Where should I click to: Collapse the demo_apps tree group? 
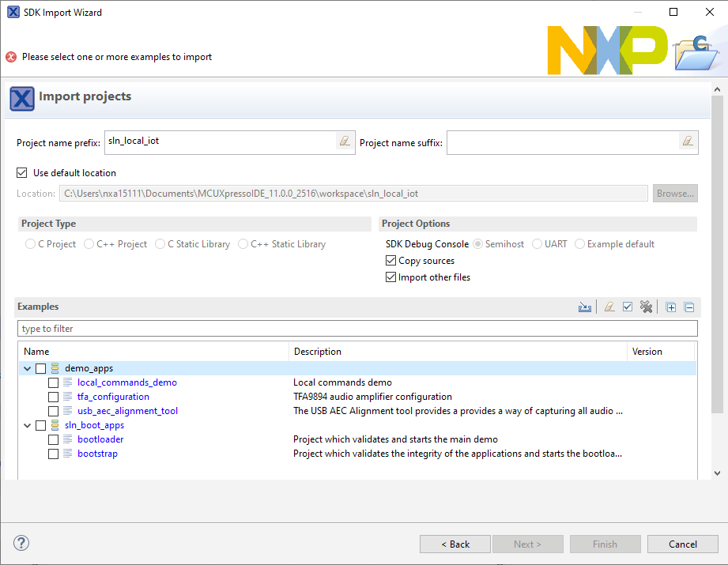(28, 368)
